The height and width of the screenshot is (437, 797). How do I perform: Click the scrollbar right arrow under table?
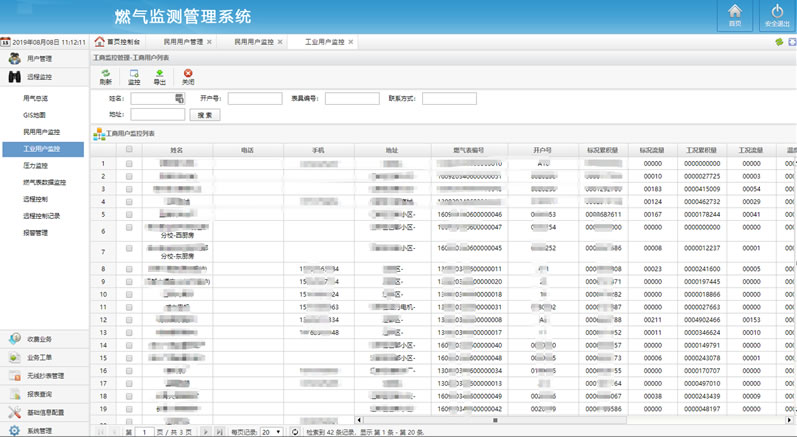click(790, 420)
